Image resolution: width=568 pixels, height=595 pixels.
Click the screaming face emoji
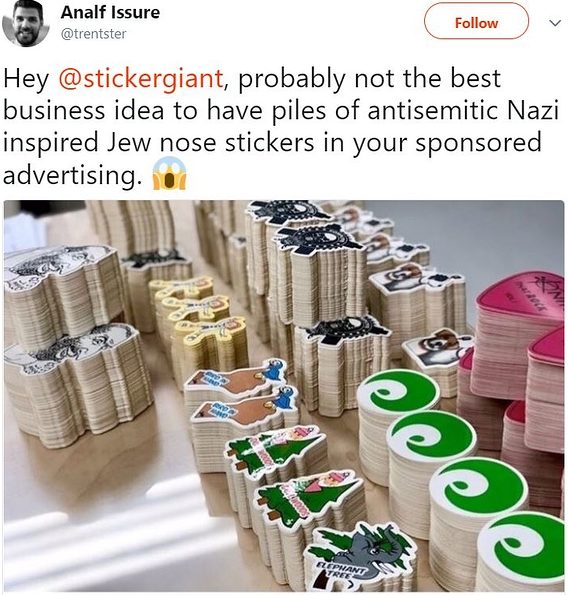(169, 174)
